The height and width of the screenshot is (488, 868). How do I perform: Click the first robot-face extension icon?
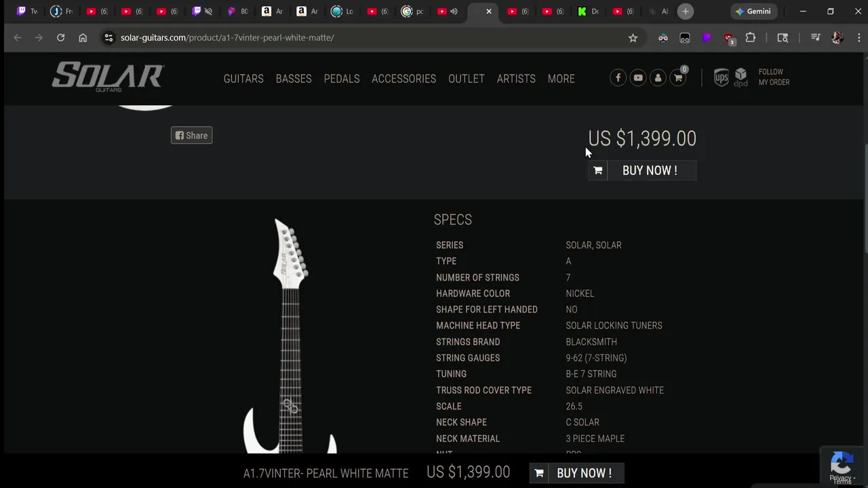point(663,38)
